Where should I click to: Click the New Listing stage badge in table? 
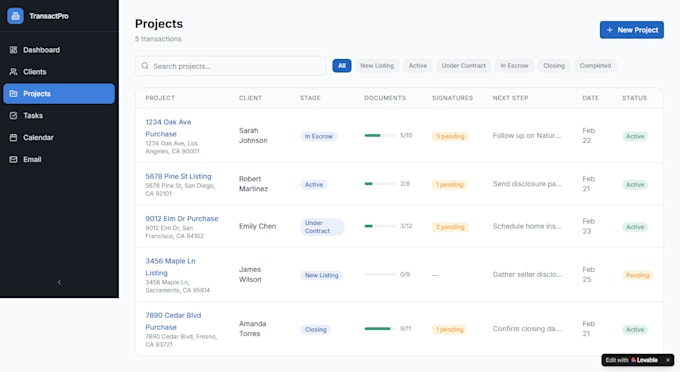(321, 275)
